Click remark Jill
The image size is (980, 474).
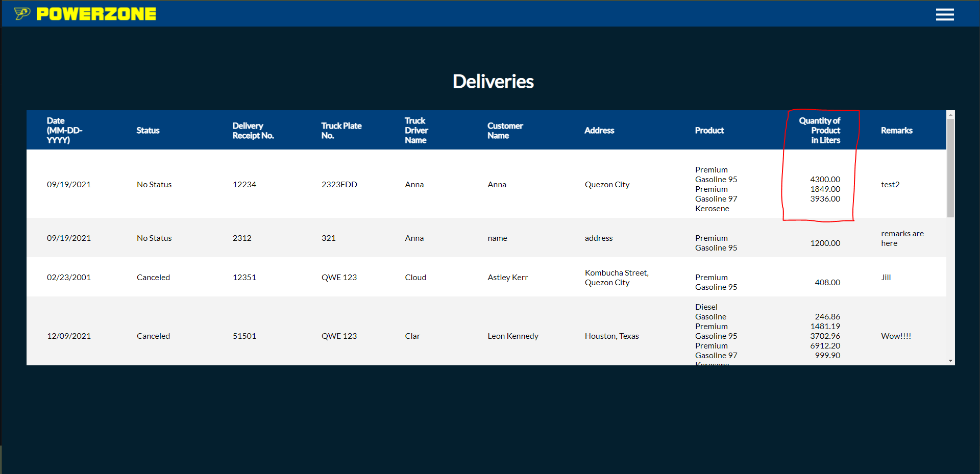coord(886,278)
